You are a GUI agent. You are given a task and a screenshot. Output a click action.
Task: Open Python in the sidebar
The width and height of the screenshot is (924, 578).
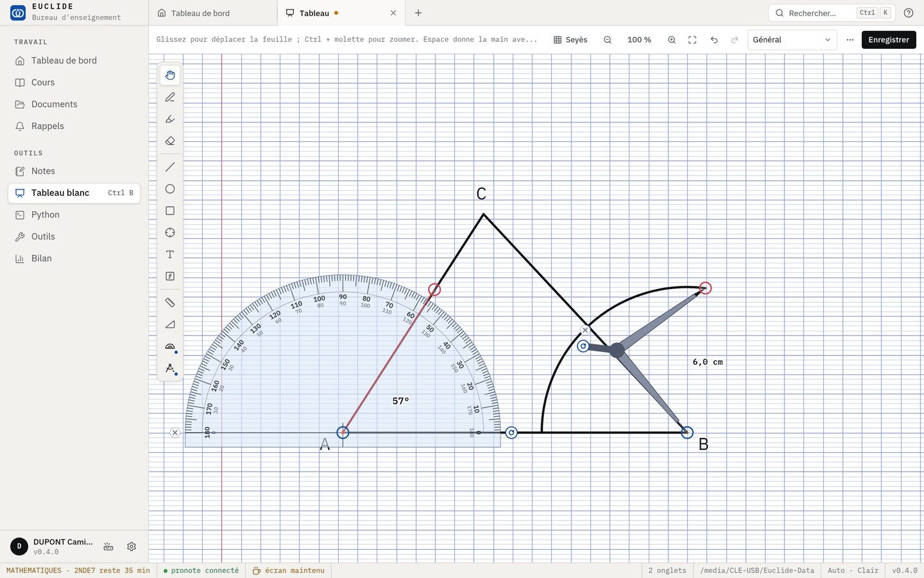point(74,215)
